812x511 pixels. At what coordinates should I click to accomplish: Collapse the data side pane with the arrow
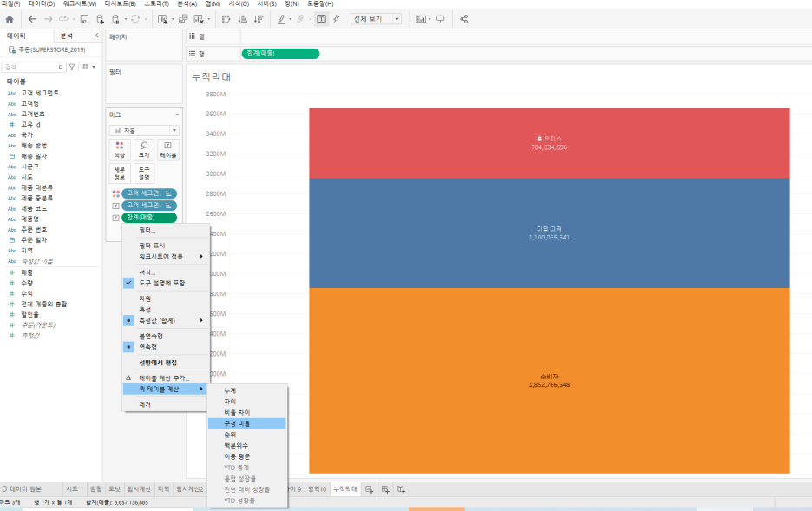pyautogui.click(x=97, y=36)
